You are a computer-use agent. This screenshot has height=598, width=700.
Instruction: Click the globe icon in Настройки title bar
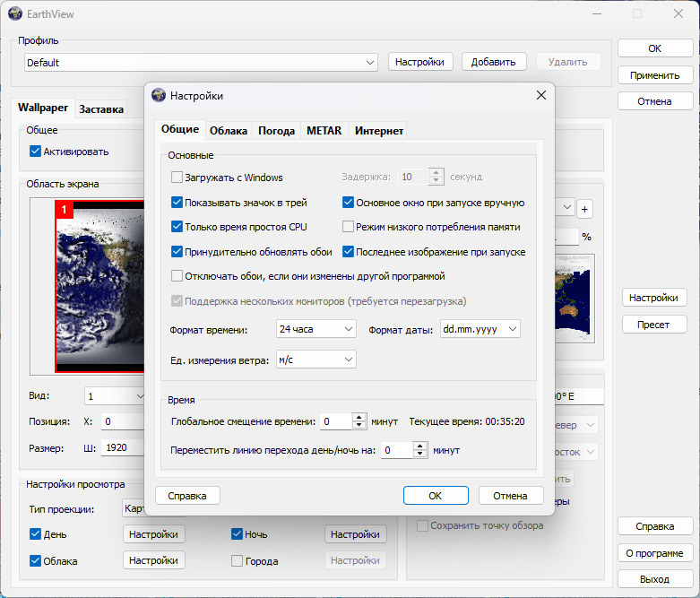tap(159, 96)
